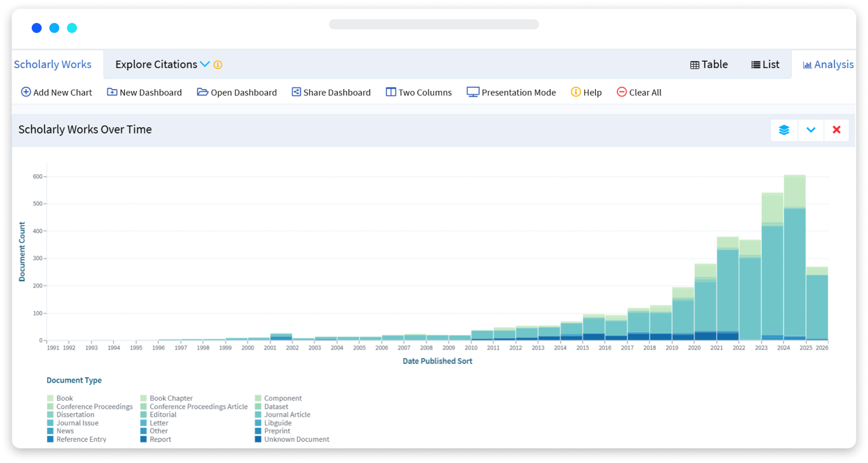The image size is (868, 463).
Task: Select the Table view tab
Action: [708, 64]
